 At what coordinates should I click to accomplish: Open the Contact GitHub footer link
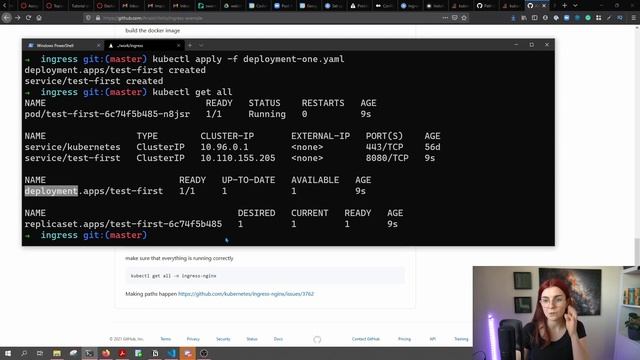pyautogui.click(x=366, y=339)
